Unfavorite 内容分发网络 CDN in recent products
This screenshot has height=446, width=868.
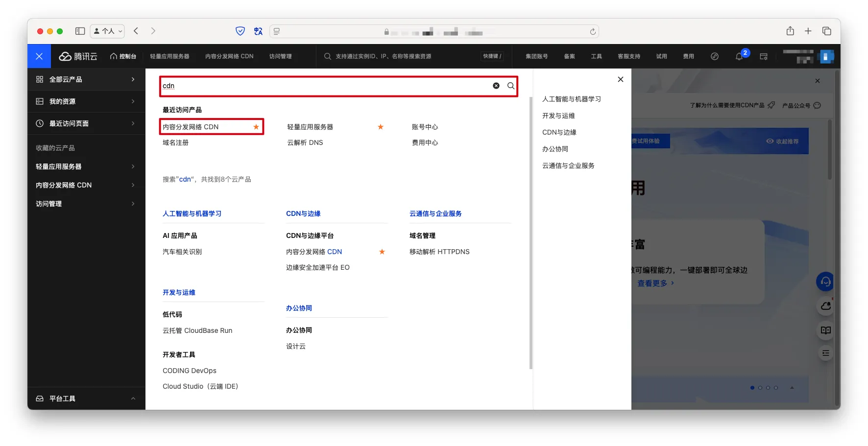(x=256, y=127)
